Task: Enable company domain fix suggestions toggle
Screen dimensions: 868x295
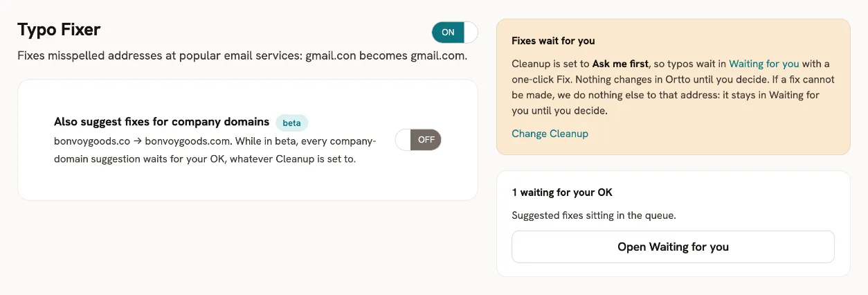Action: pos(418,140)
